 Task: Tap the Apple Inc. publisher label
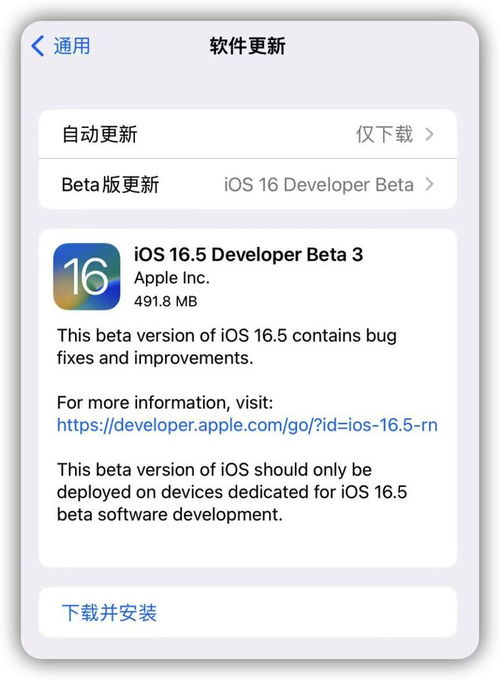[172, 278]
